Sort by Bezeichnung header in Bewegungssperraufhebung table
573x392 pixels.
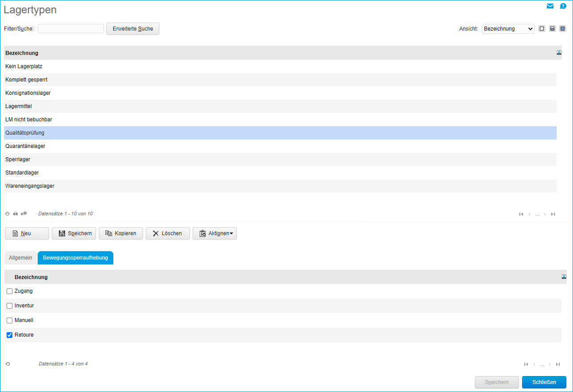[31, 277]
